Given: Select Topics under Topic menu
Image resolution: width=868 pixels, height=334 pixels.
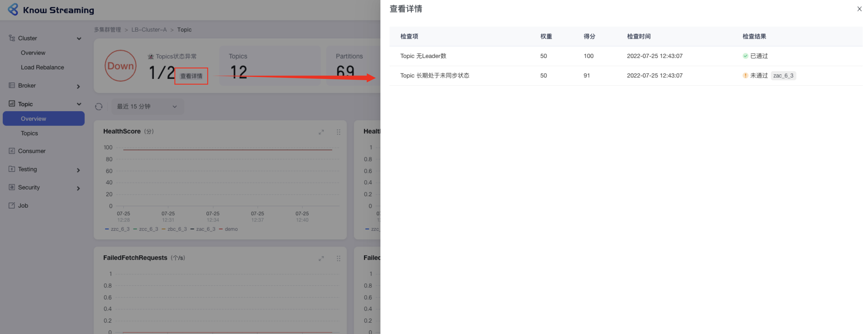Looking at the screenshot, I should pyautogui.click(x=29, y=133).
